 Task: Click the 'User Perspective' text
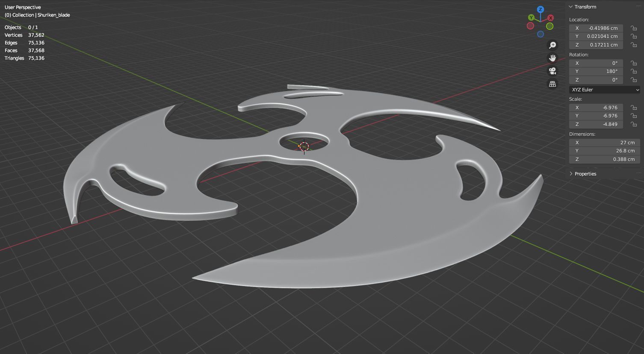(23, 7)
